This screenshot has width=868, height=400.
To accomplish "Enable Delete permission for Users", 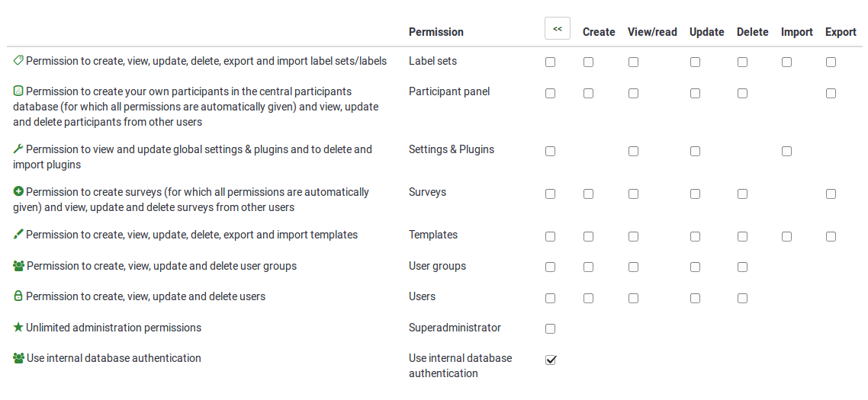I will (742, 299).
